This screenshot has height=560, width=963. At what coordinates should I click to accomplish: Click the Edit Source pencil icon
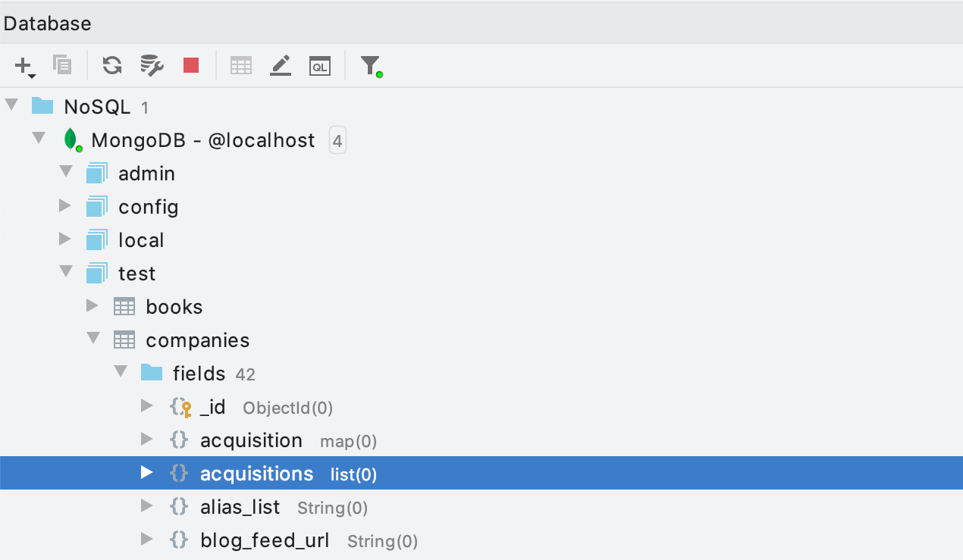point(281,66)
